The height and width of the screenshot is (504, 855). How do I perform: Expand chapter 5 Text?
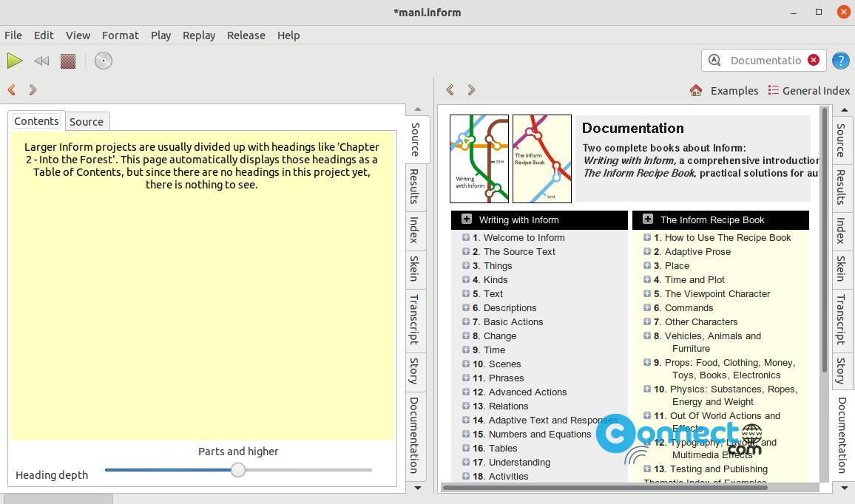pyautogui.click(x=466, y=293)
